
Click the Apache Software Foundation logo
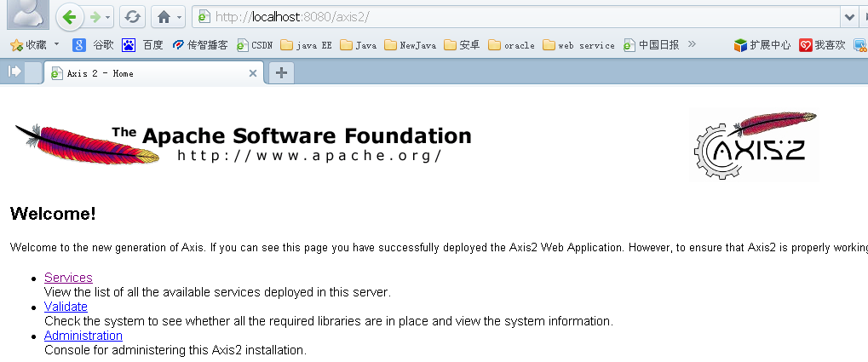click(243, 143)
